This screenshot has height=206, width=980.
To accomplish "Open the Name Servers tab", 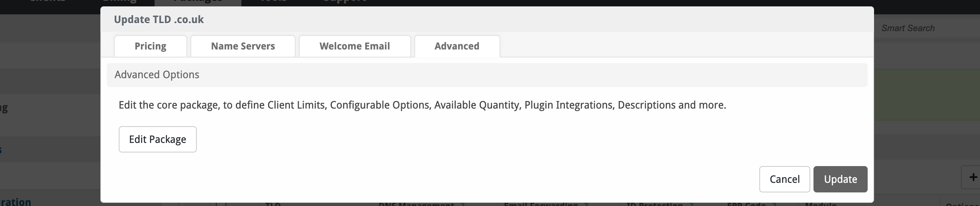I will (243, 46).
